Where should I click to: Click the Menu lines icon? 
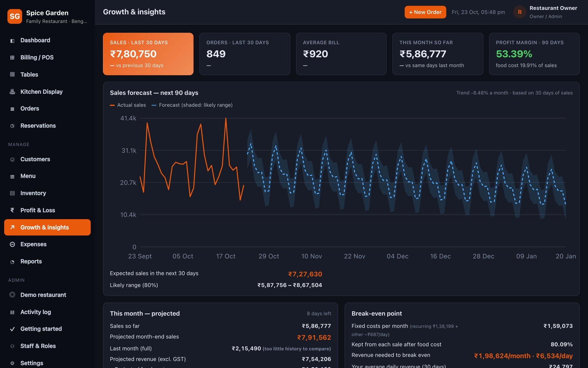12,176
